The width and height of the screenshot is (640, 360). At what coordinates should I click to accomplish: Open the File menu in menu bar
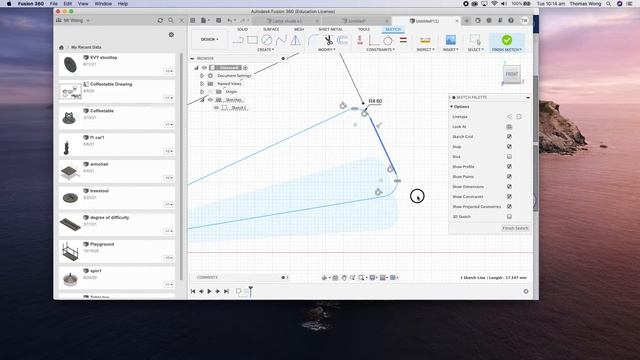pyautogui.click(x=53, y=4)
